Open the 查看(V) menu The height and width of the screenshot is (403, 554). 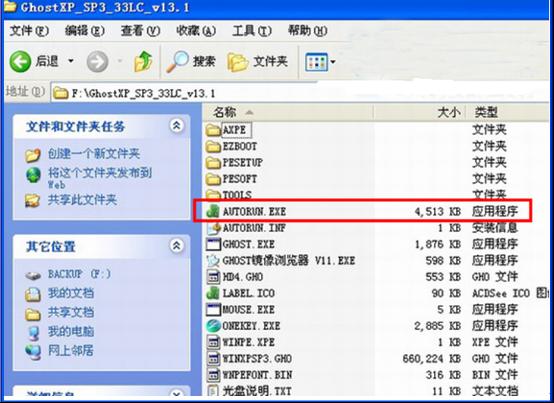140,31
